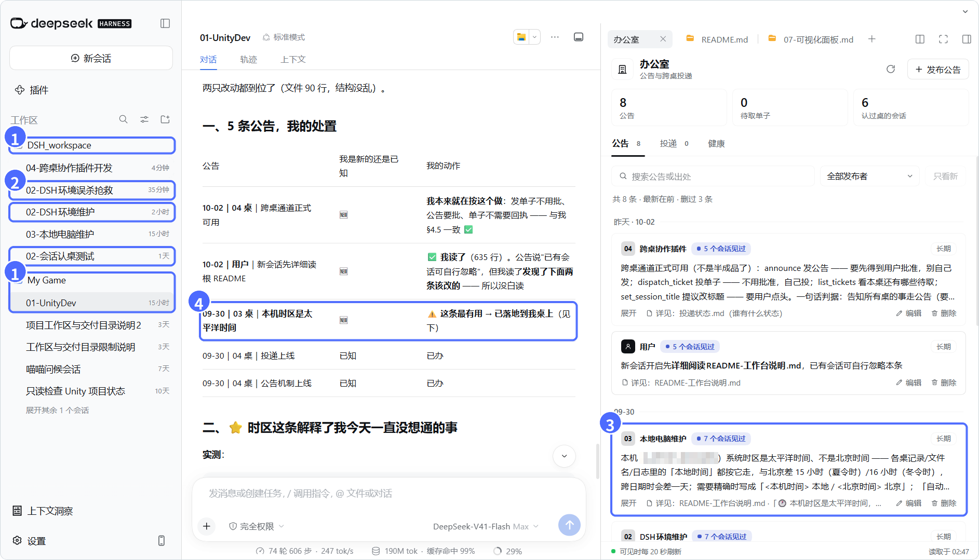Image resolution: width=979 pixels, height=560 pixels.
Task: Close the 办公室 tab
Action: [663, 39]
